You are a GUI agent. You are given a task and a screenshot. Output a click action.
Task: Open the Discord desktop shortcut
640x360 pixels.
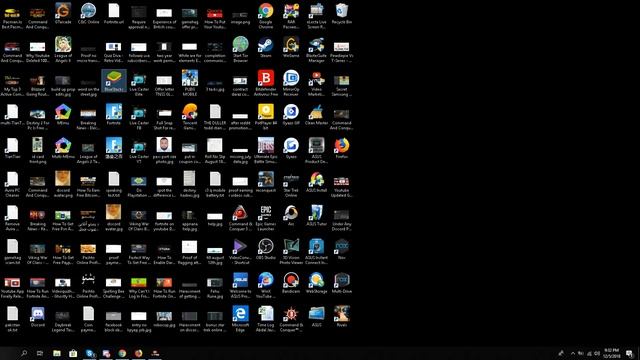point(38,317)
